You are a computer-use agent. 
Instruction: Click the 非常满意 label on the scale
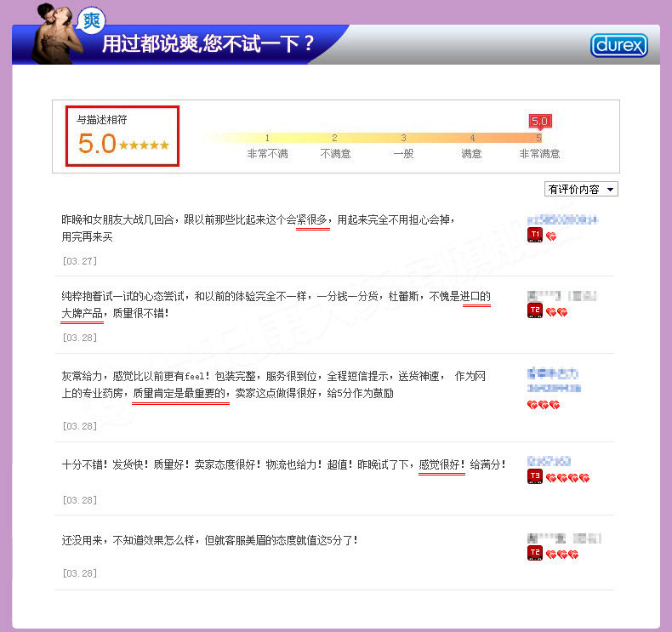(x=539, y=154)
